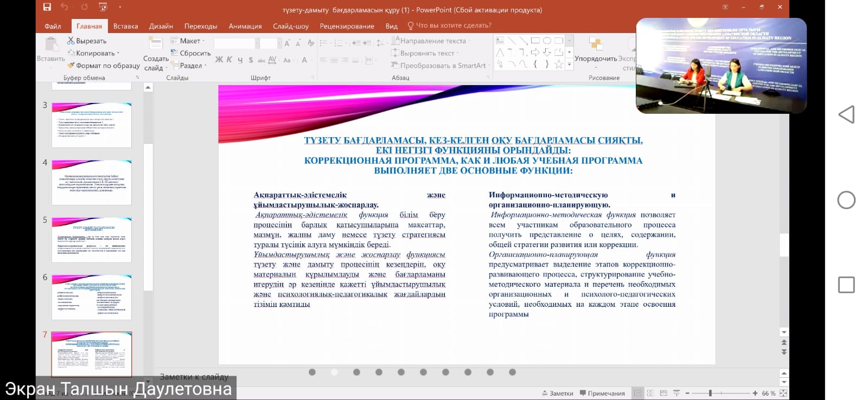Switch to reading view icon
This screenshot has width=868, height=400.
pos(663,393)
